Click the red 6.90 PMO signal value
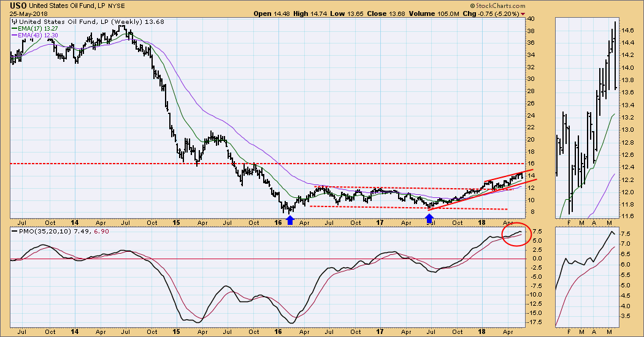644x337 pixels. point(101,232)
